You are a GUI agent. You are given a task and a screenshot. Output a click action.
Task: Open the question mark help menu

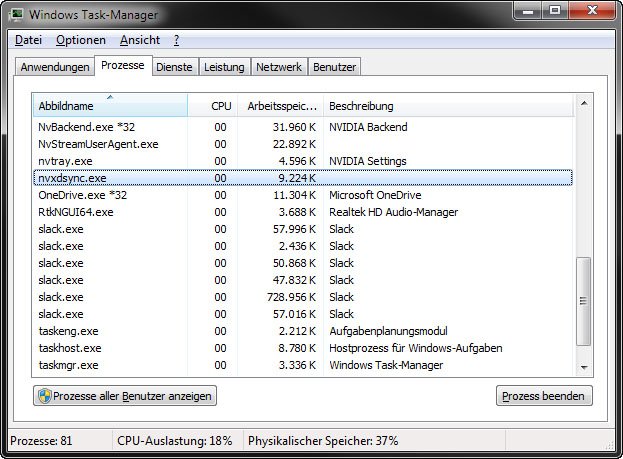pos(176,40)
